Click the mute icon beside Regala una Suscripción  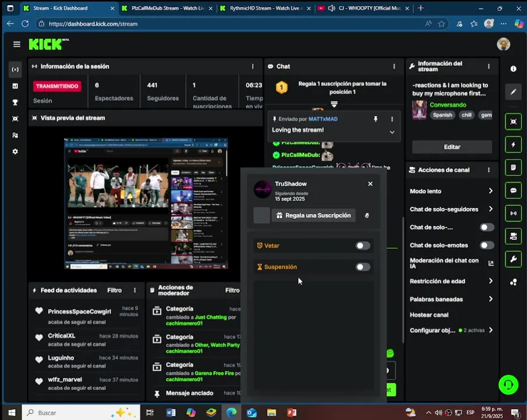[367, 215]
